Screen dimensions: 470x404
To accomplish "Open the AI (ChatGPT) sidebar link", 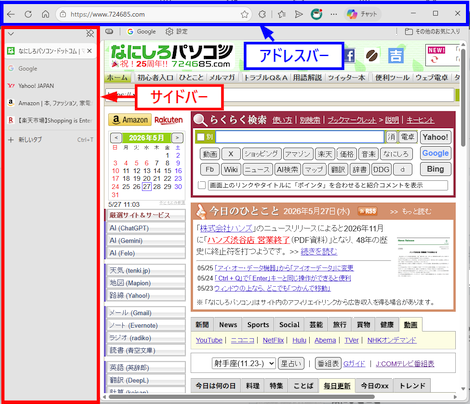I will click(x=145, y=228).
